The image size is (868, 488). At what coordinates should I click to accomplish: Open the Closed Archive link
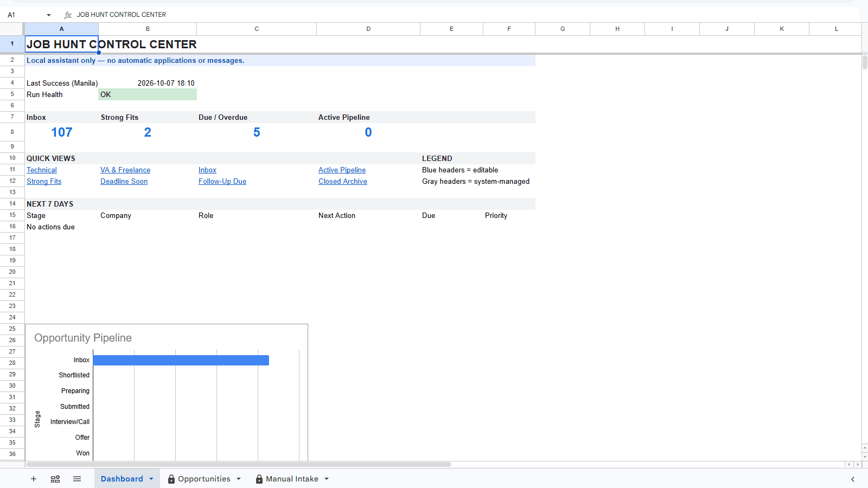[343, 181]
